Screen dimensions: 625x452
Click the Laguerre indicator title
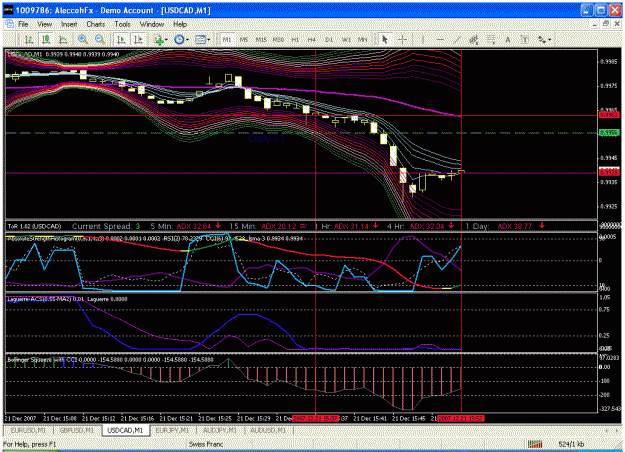(67, 299)
